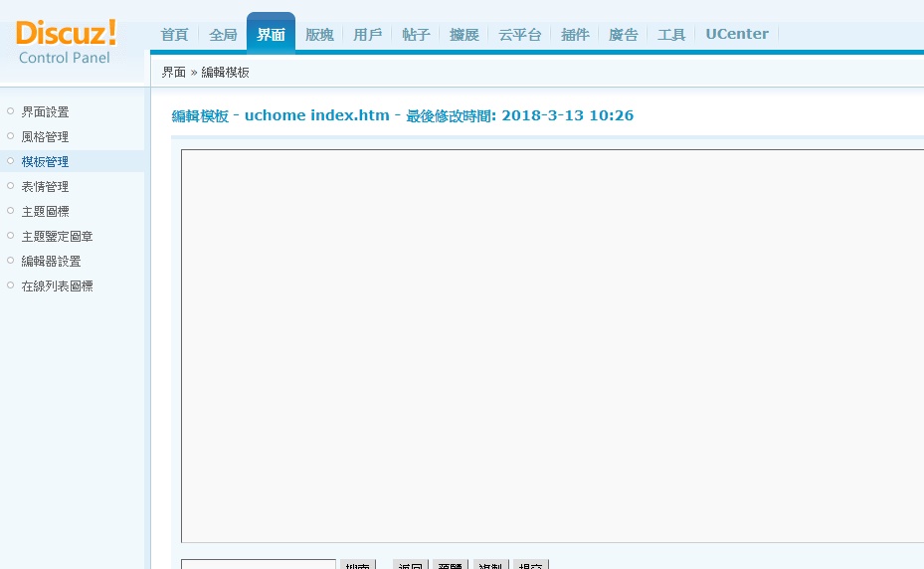Open the 首頁 tab in top navigation

(x=174, y=35)
